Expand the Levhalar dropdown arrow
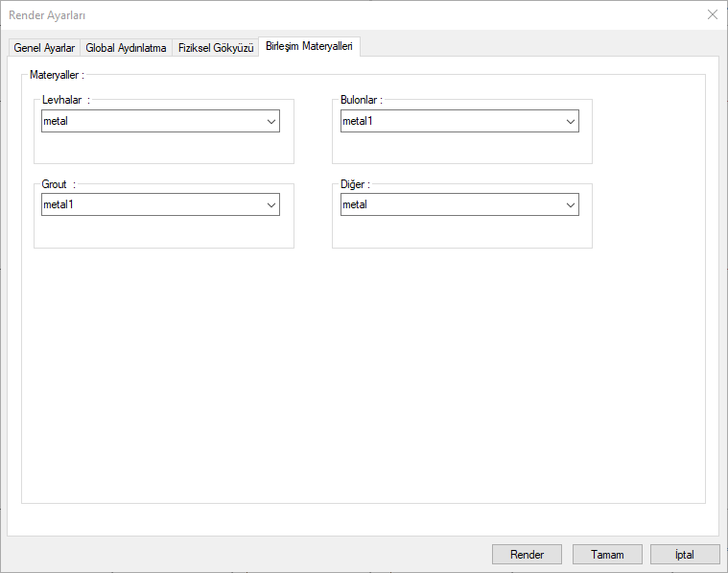The image size is (728, 573). tap(271, 121)
